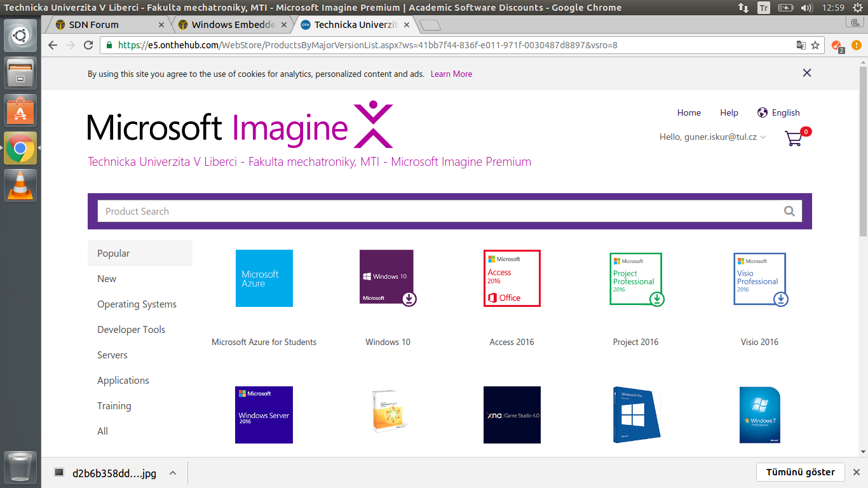Click the Microsoft Imagine logo
Screen dimensions: 868x488
pyautogui.click(x=240, y=125)
